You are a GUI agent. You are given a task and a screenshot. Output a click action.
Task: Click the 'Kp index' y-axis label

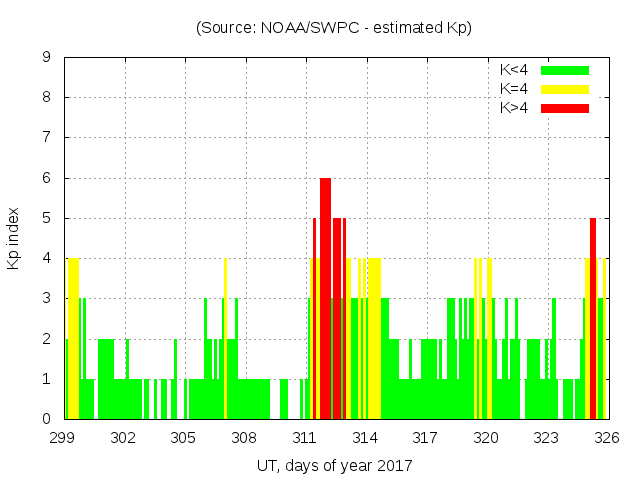14,238
